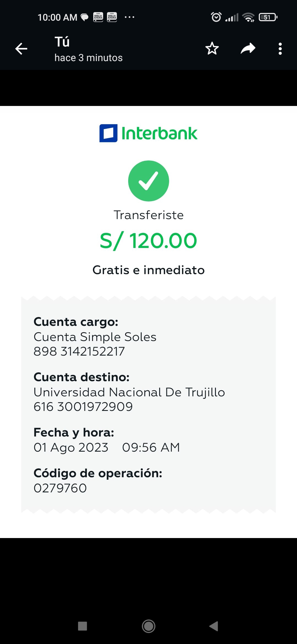The image size is (297, 644).
Task: Tap the Wi-Fi status icon
Action: click(248, 17)
